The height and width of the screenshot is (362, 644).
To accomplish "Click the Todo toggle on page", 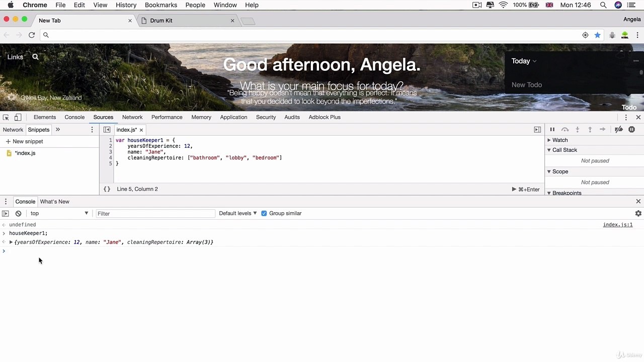I will pyautogui.click(x=629, y=107).
